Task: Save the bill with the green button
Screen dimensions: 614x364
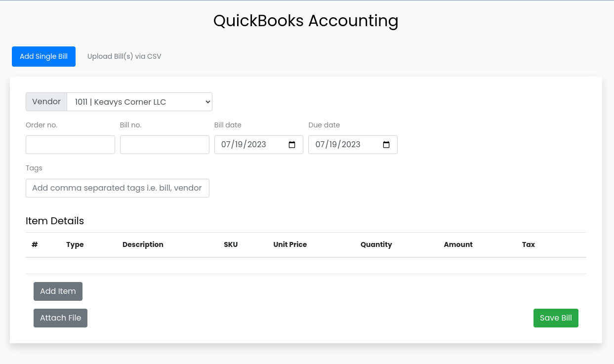Action: coord(556,318)
